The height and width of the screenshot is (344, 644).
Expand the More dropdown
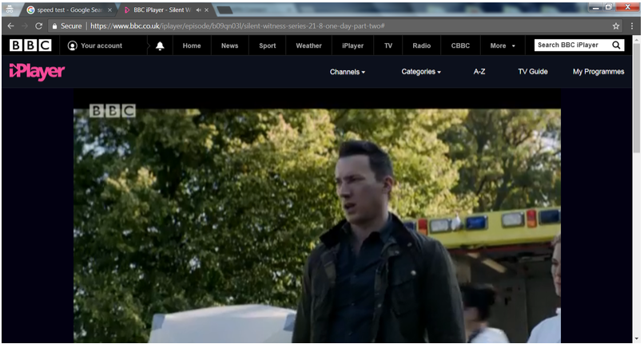point(503,45)
